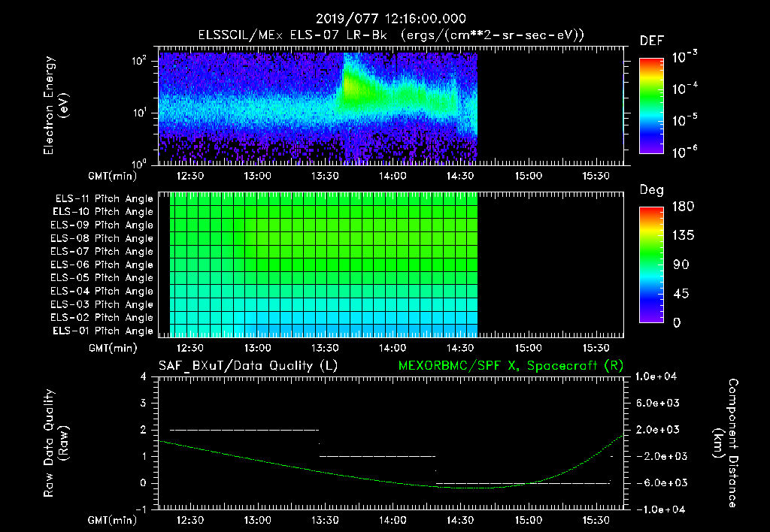Click 15:30 time tick under the data quality plot
Image resolution: width=770 pixels, height=532 pixels.
(x=596, y=520)
